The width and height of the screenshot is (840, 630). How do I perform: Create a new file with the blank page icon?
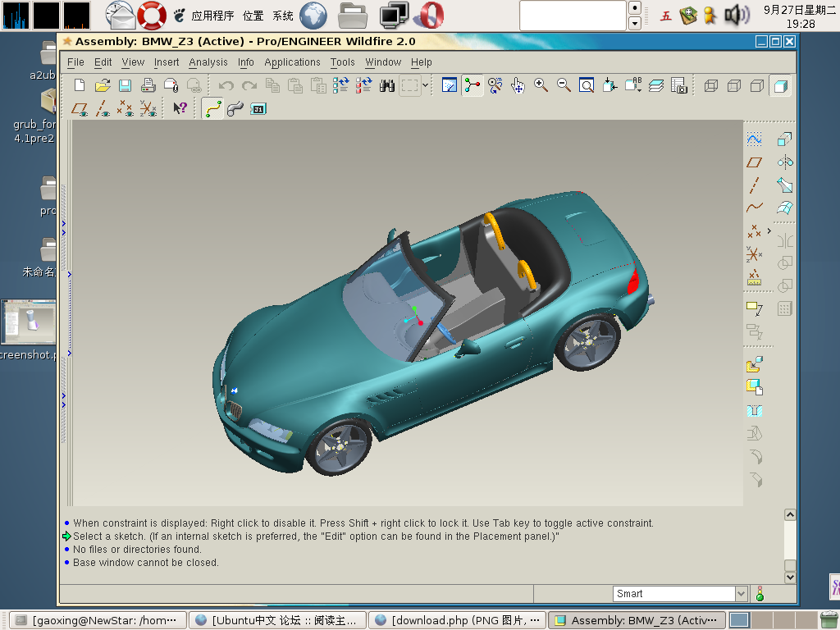pos(80,85)
